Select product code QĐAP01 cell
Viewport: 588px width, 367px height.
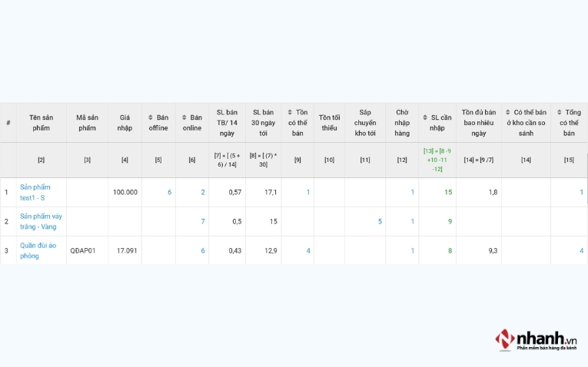83,251
